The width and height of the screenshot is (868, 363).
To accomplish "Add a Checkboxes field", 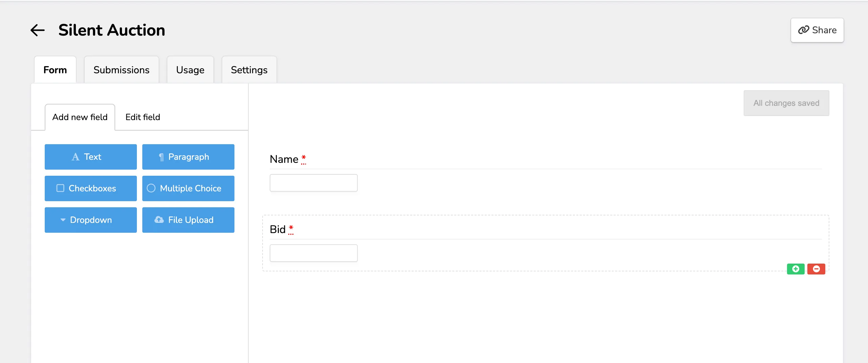I will 91,188.
